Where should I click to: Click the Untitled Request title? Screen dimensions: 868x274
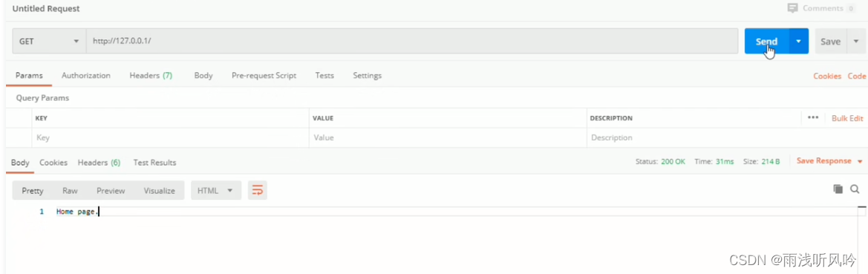coord(46,9)
